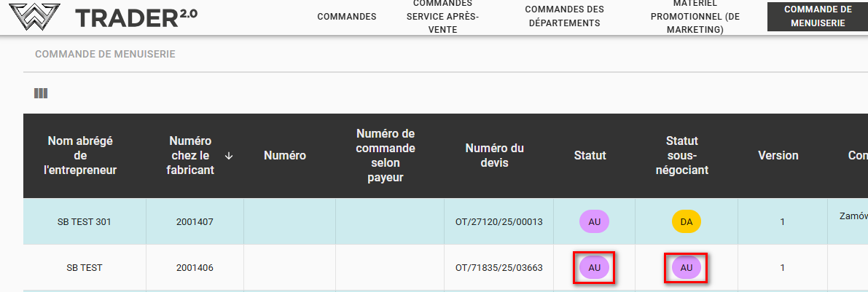Click the Statut sous-négociant column header

click(x=681, y=156)
